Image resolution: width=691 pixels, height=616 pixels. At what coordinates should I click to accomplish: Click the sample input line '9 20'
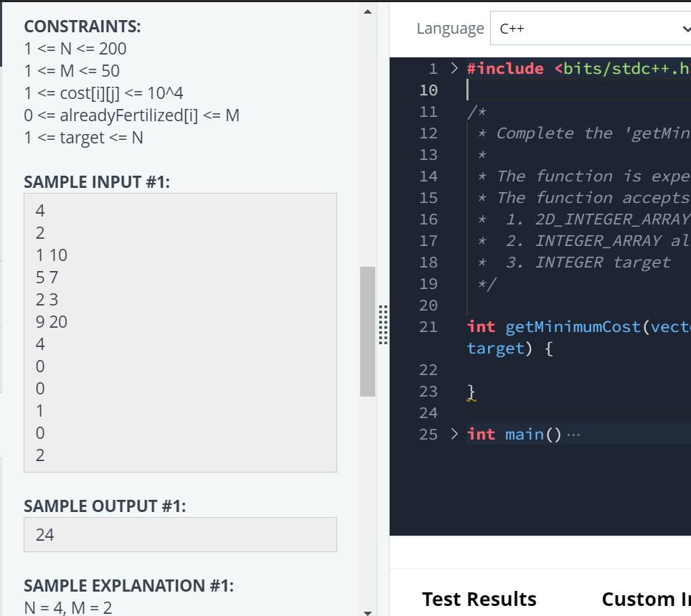[x=52, y=322]
